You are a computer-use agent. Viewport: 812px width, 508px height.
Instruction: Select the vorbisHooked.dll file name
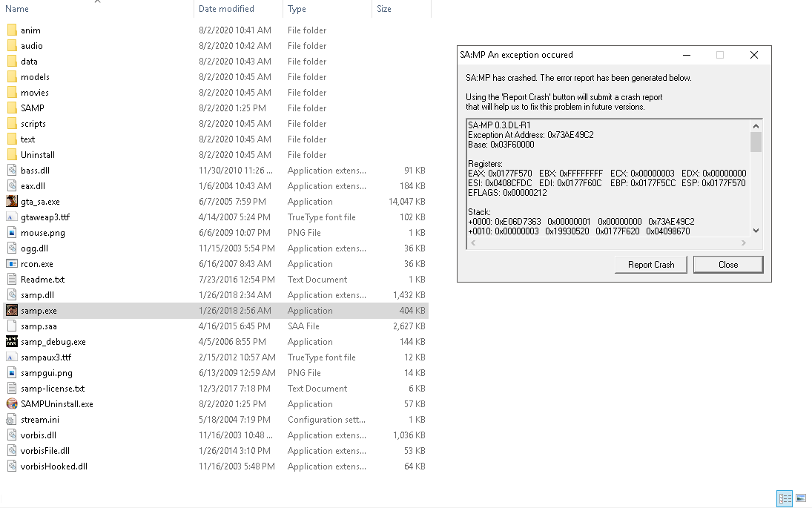[x=54, y=466]
